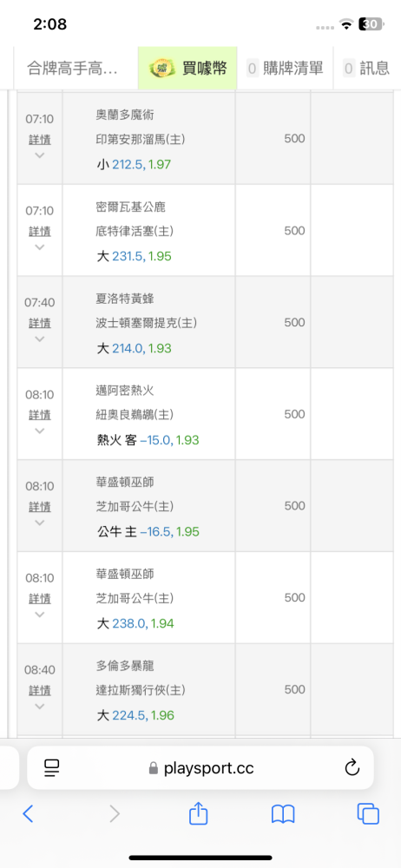401x868 pixels.
Task: Open 詳情 link for 公牛 主 -16.5 pick
Action: 40,507
